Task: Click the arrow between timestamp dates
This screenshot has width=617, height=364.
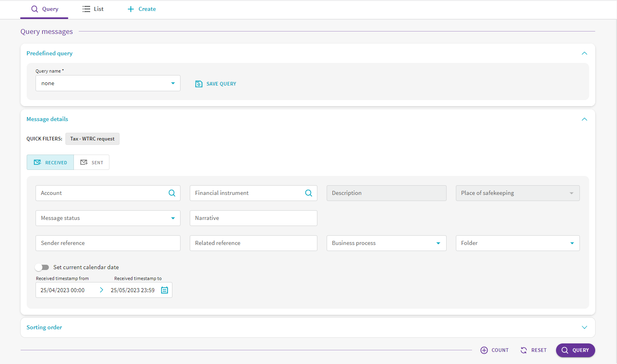Action: coord(101,290)
